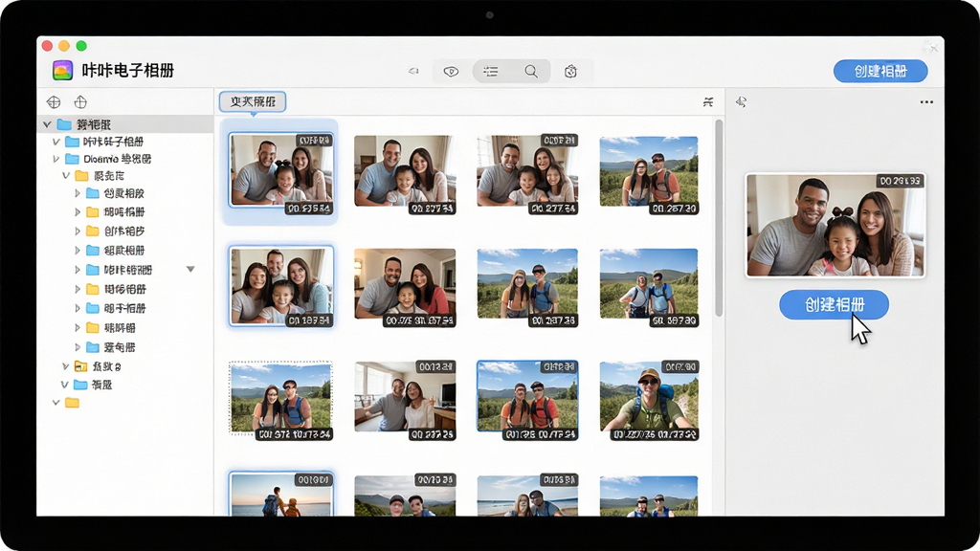
Task: Toggle the chevron beside the unnamed bottom yellow folder
Action: tap(56, 403)
